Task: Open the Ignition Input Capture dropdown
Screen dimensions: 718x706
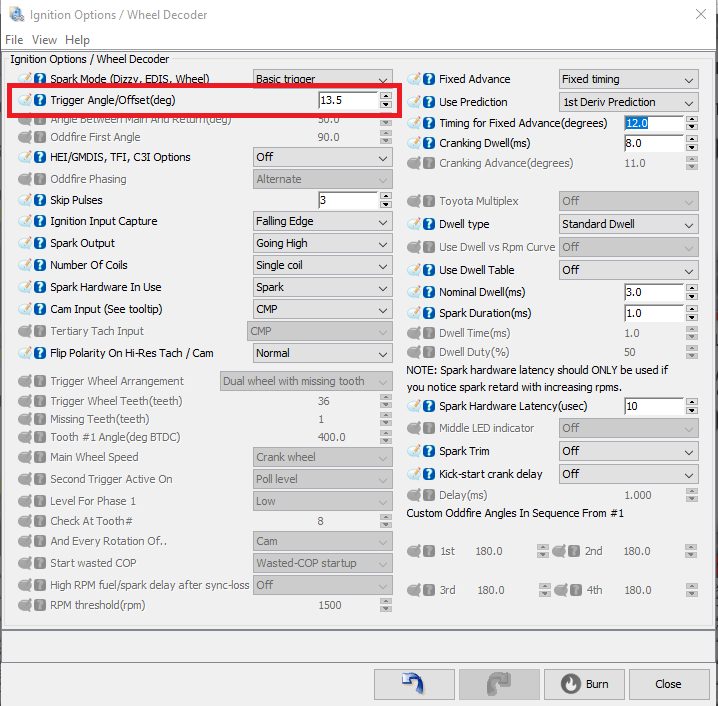Action: point(322,222)
